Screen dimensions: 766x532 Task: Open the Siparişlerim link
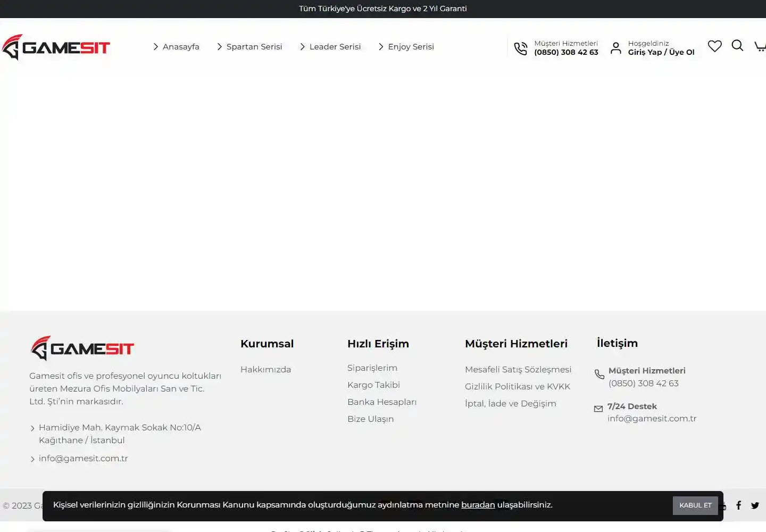click(x=372, y=368)
